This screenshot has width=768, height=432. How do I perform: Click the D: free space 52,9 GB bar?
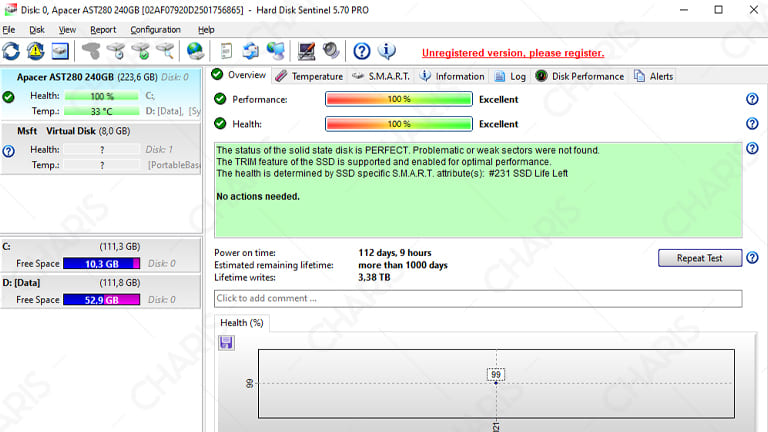(101, 300)
